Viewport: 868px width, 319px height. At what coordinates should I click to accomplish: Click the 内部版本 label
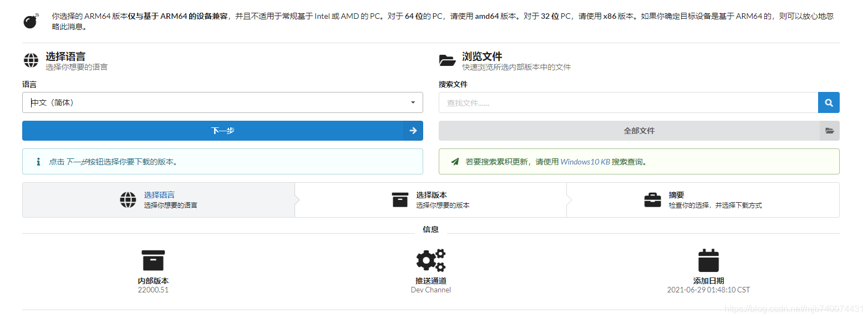(x=153, y=281)
